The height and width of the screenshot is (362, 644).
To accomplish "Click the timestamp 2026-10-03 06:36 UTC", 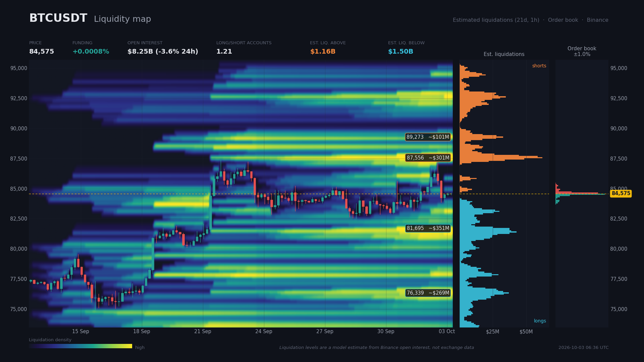I will [583, 348].
